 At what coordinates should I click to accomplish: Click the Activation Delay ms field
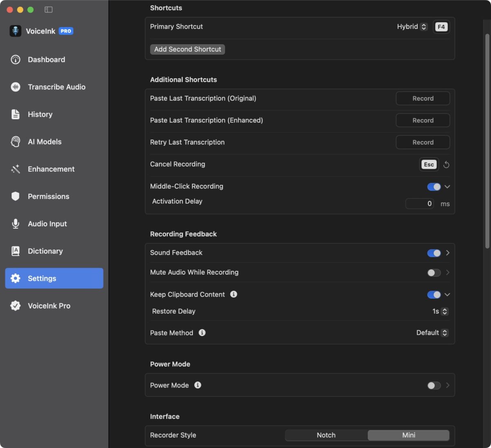[x=419, y=204]
